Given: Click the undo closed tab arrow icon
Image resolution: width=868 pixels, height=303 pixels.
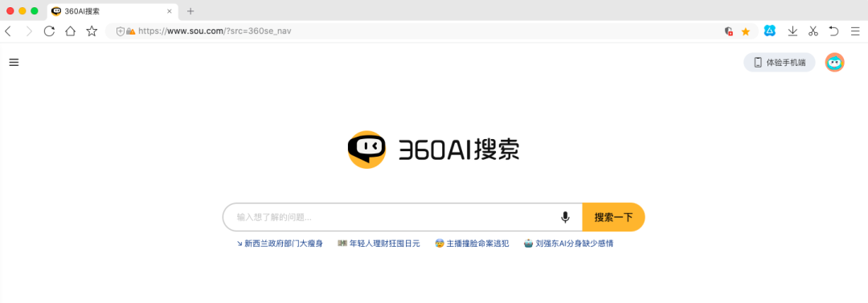Looking at the screenshot, I should pos(833,31).
